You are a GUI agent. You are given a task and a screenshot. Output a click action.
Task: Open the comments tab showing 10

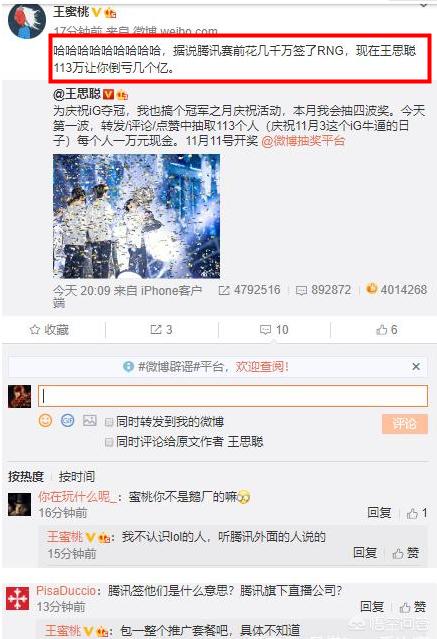tap(274, 330)
